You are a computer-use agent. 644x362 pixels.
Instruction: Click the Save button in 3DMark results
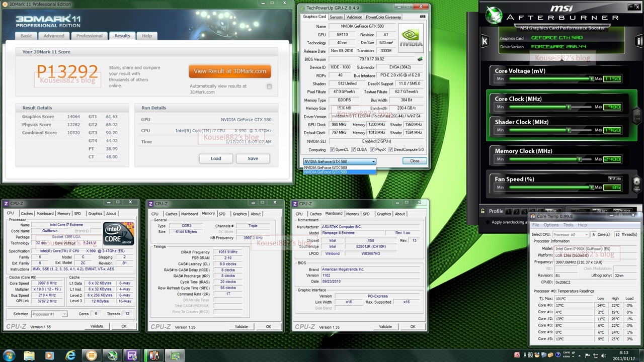pyautogui.click(x=253, y=158)
